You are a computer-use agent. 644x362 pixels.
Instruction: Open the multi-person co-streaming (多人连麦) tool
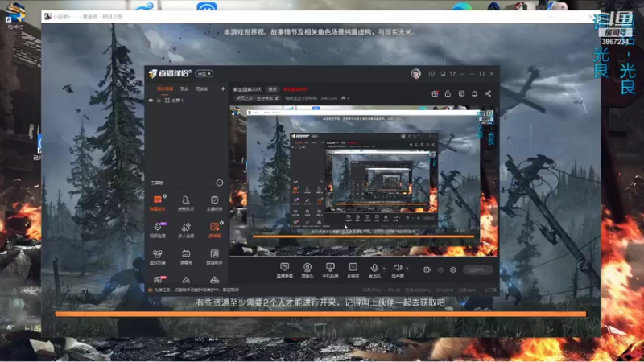186,230
